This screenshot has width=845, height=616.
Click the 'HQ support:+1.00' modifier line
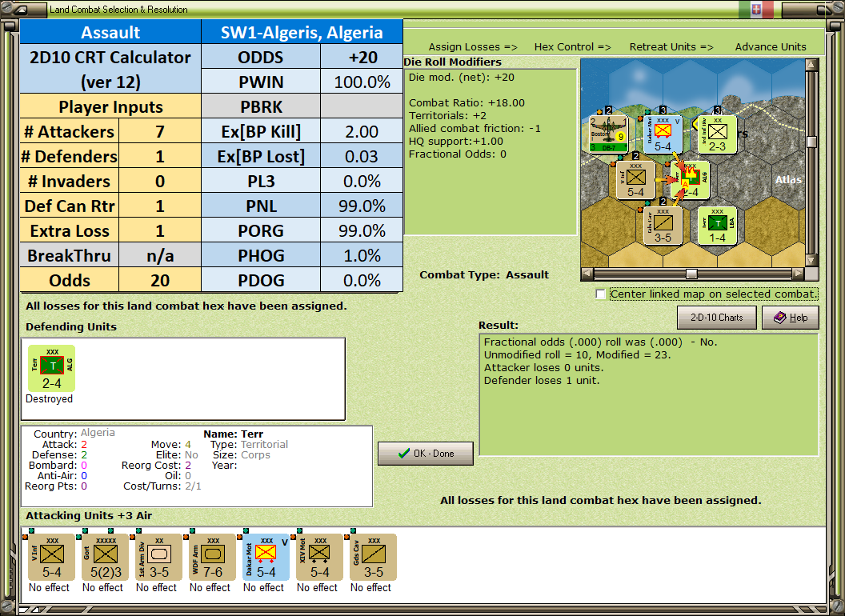click(x=455, y=142)
